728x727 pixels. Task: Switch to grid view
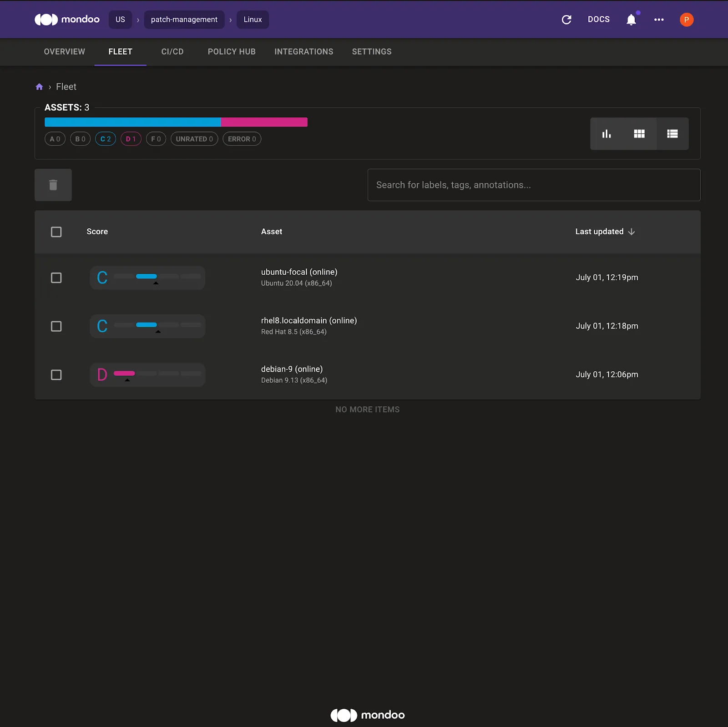click(639, 134)
